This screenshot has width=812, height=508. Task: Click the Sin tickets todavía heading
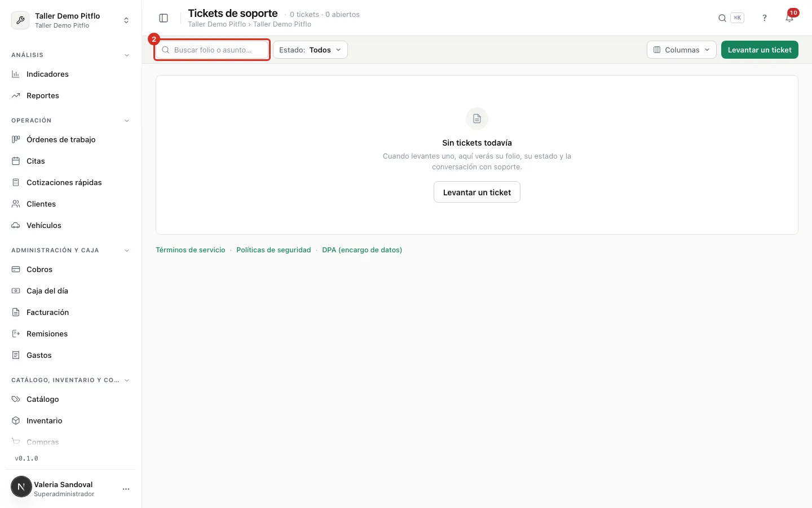click(477, 143)
